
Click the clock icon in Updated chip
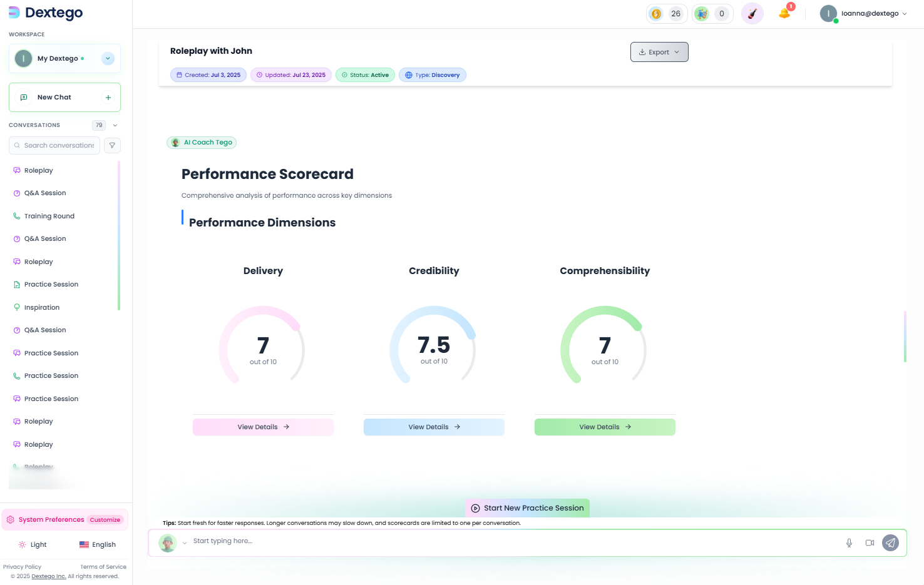click(x=259, y=75)
